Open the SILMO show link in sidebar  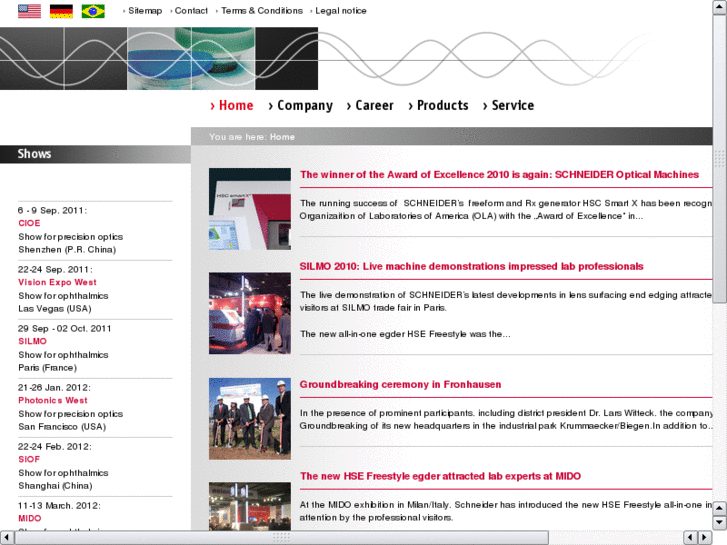point(32,341)
